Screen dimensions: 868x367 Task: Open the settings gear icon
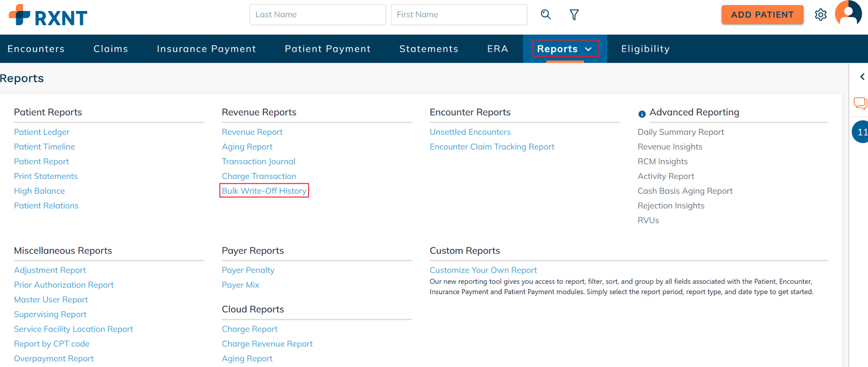(x=821, y=15)
